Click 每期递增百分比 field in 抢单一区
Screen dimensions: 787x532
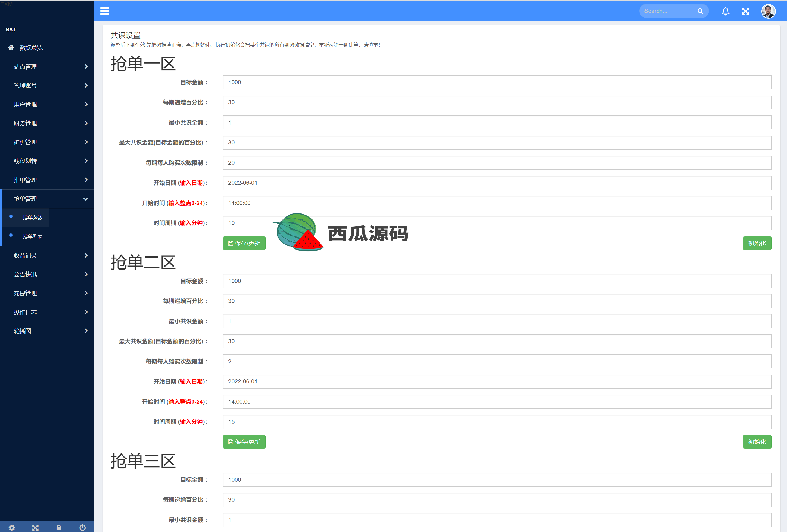497,102
